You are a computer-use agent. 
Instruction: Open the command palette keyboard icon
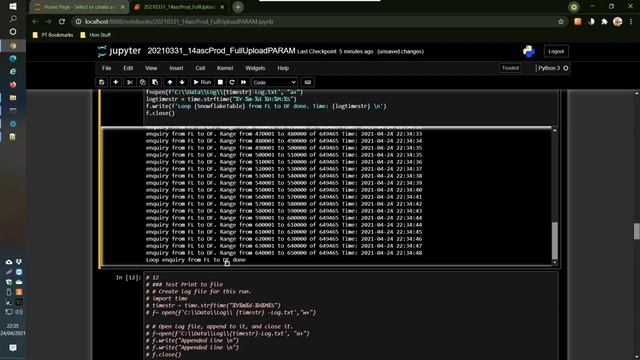pyautogui.click(x=308, y=82)
